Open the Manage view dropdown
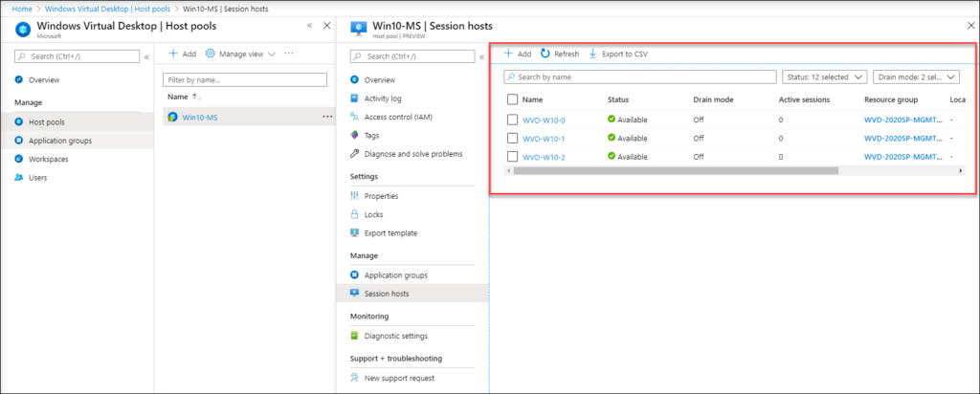980x394 pixels. (240, 54)
